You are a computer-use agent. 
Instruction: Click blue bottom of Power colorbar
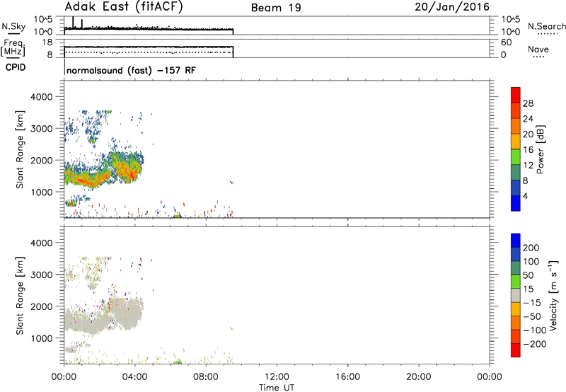tap(516, 203)
